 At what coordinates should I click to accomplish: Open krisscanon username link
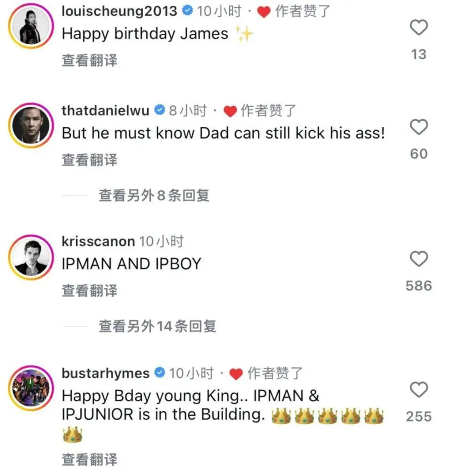[x=98, y=242]
